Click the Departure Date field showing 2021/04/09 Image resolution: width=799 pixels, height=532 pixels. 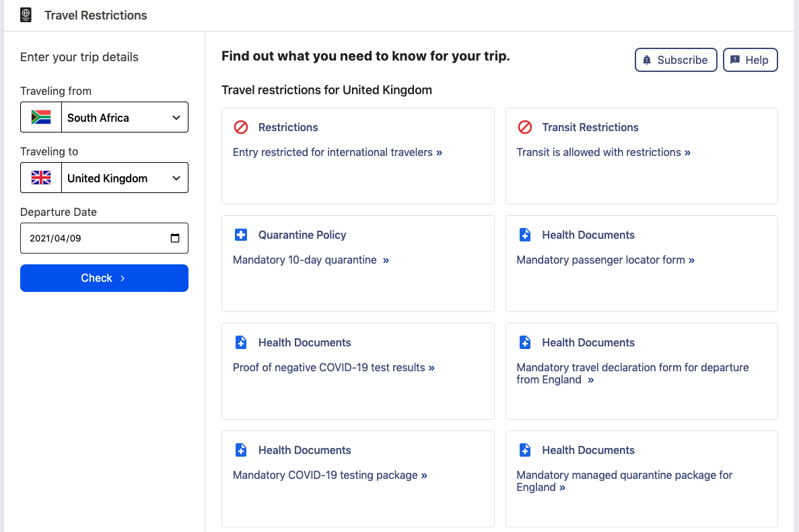point(104,237)
